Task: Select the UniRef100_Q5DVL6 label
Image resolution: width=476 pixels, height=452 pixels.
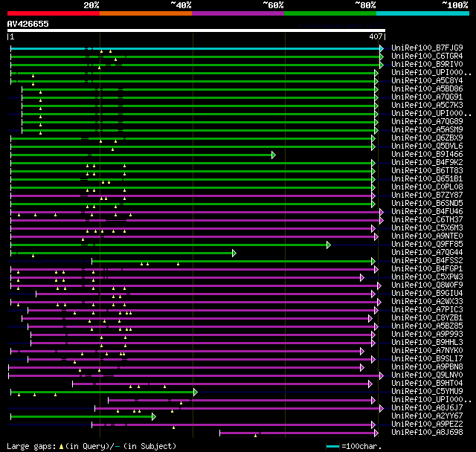Action: click(427, 146)
